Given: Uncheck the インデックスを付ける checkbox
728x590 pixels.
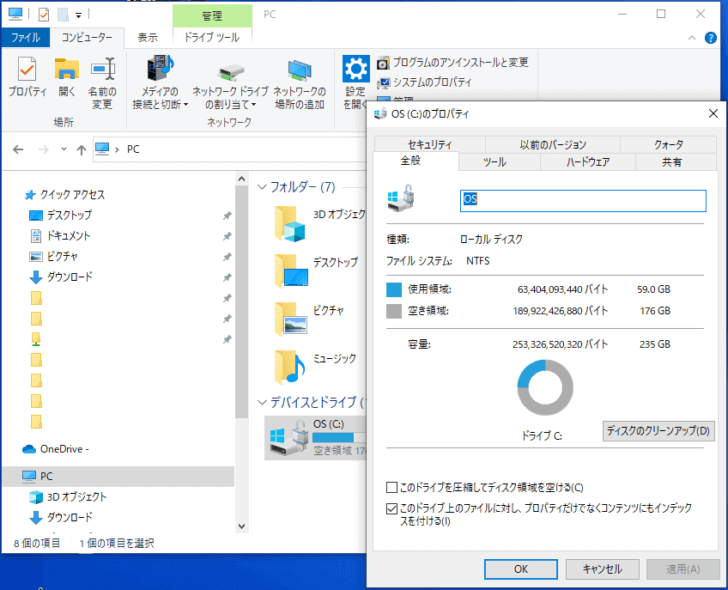Looking at the screenshot, I should (x=391, y=508).
